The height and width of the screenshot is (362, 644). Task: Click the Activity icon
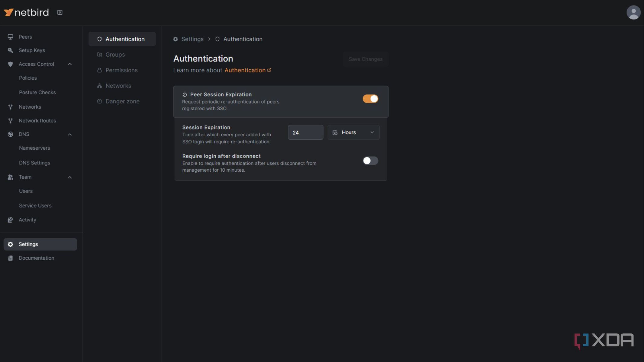10,220
